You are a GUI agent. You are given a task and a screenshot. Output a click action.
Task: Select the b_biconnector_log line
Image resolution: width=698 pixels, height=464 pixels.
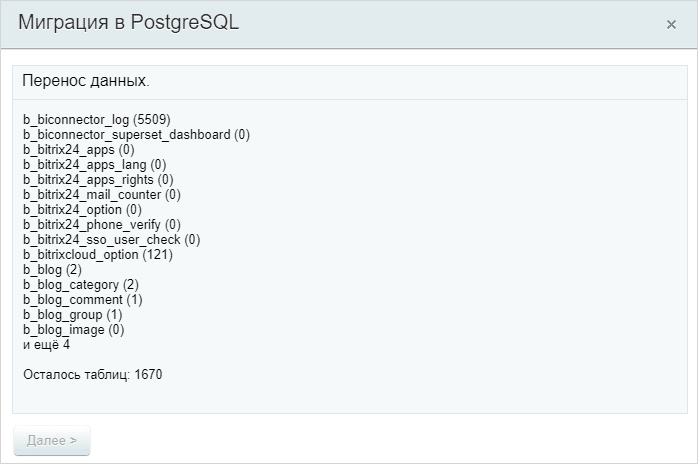(97, 119)
